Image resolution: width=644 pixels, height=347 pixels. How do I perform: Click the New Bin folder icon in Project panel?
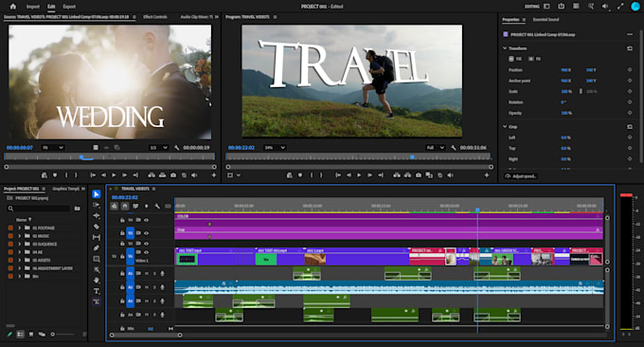[x=78, y=209]
